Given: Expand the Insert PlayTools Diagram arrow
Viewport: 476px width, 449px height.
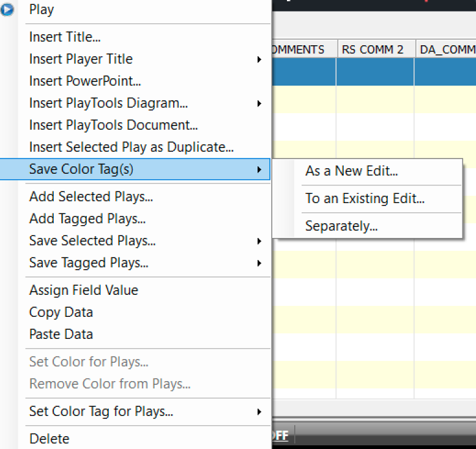Looking at the screenshot, I should click(x=259, y=103).
